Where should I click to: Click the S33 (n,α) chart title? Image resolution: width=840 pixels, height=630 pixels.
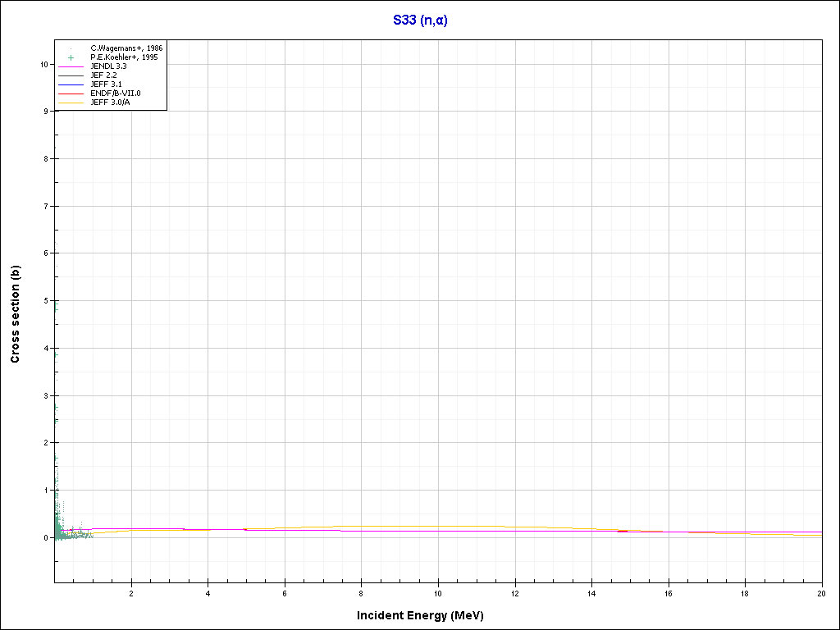pos(420,21)
